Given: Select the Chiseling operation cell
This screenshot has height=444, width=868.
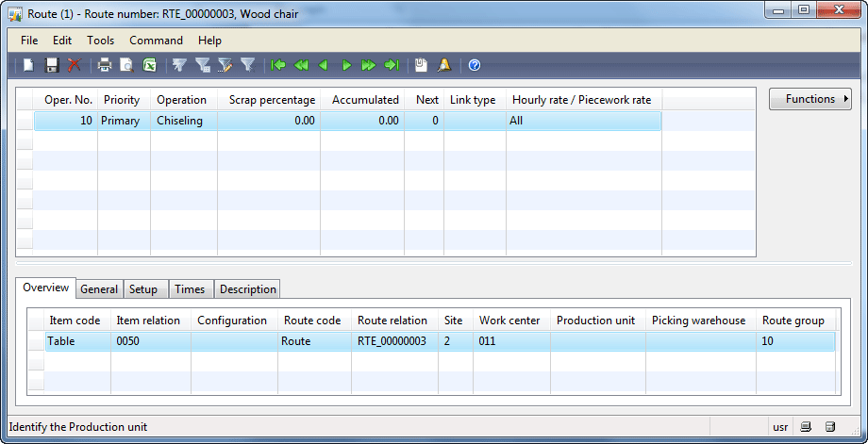Looking at the screenshot, I should pyautogui.click(x=183, y=121).
